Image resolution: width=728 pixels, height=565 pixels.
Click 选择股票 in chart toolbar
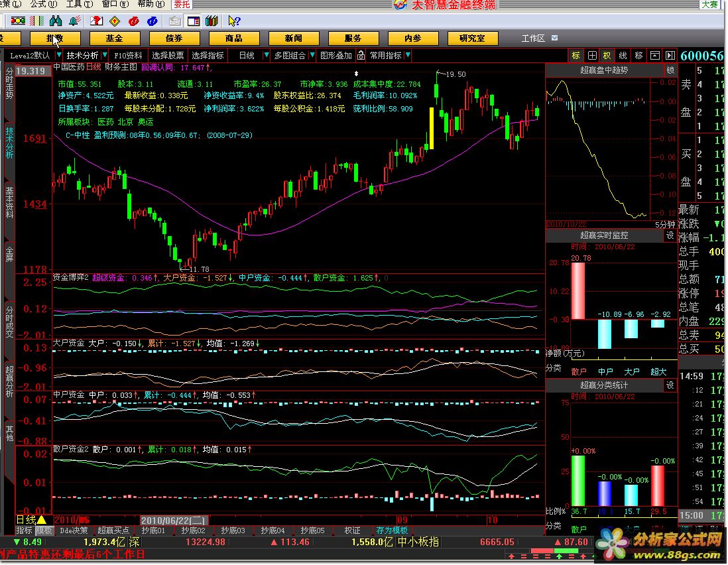[x=168, y=55]
